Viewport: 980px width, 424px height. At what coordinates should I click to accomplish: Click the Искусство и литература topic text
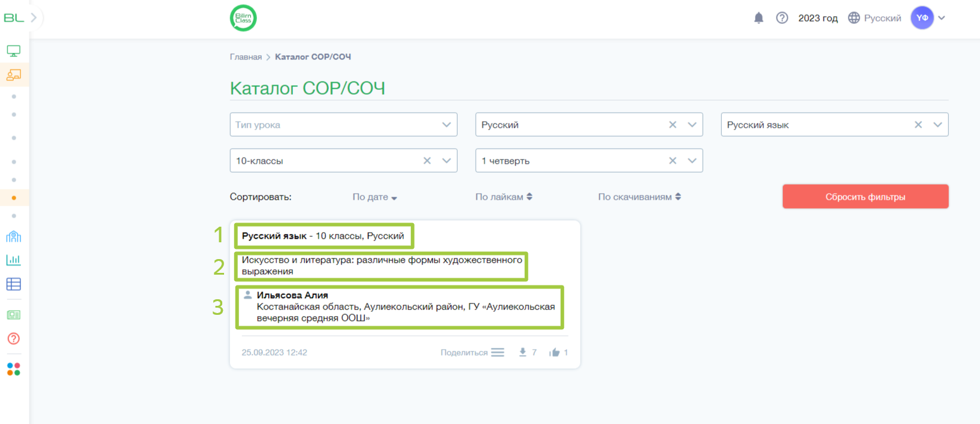point(382,266)
